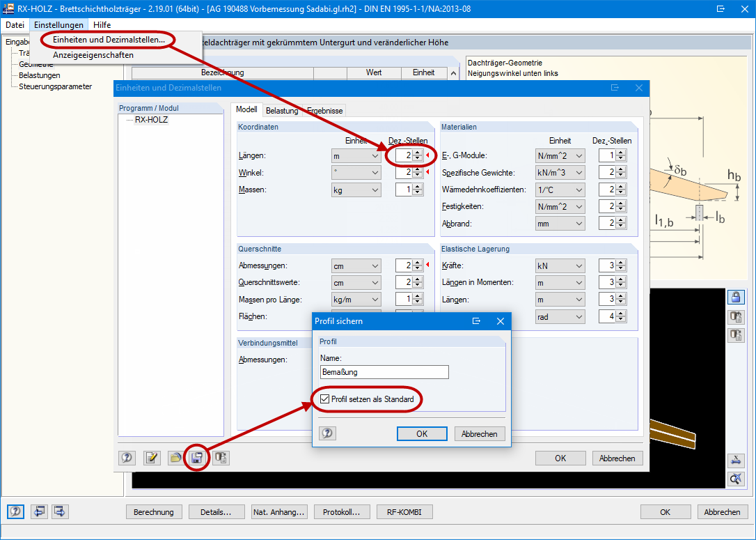
Task: Toggle the blue padlock icon beside the graphic
Action: (736, 298)
